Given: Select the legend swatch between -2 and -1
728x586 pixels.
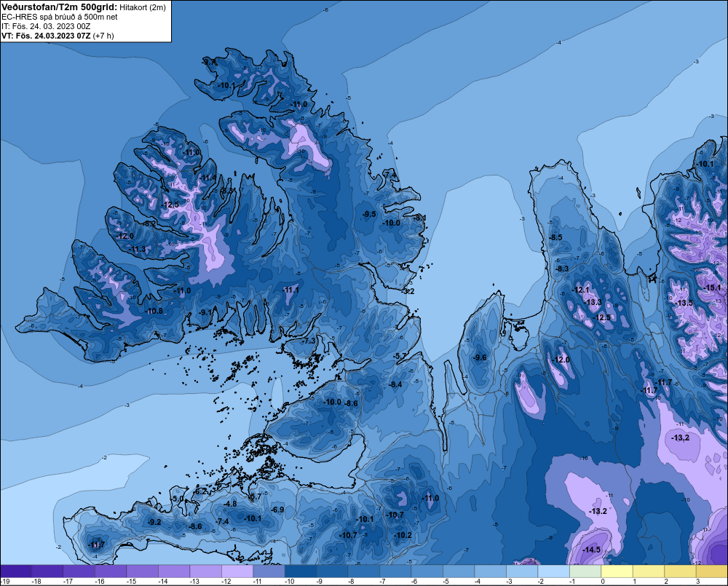Looking at the screenshot, I should tap(553, 571).
